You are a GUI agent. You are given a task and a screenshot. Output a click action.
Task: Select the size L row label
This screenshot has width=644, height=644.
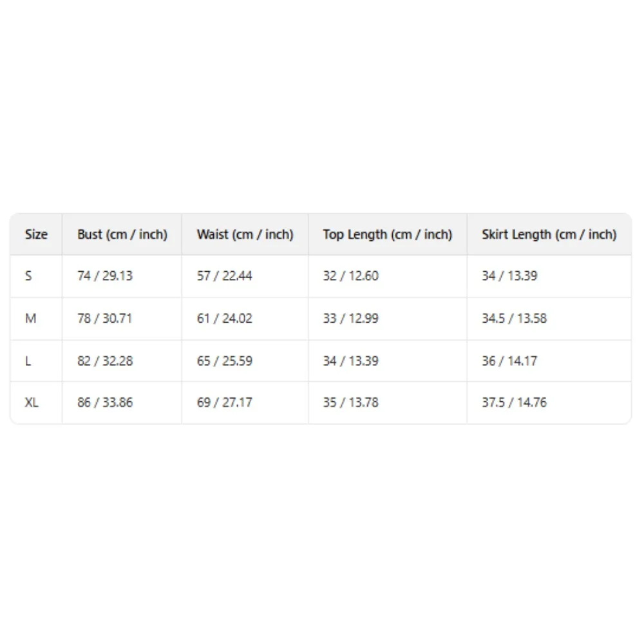coord(28,361)
